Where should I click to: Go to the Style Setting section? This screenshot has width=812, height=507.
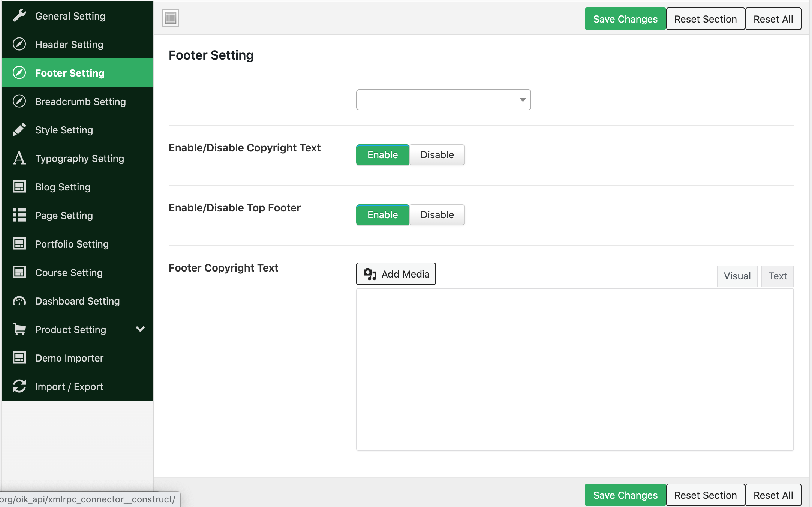coord(78,130)
